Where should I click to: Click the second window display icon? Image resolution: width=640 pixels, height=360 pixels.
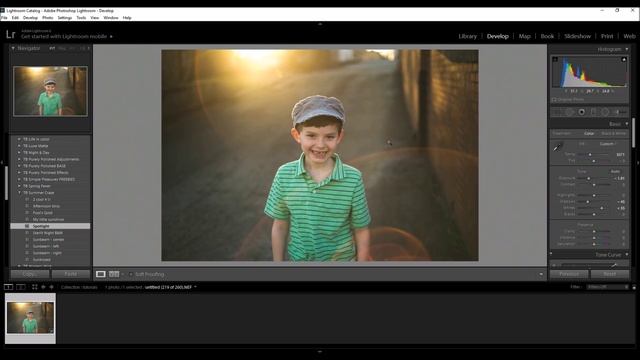pyautogui.click(x=20, y=287)
